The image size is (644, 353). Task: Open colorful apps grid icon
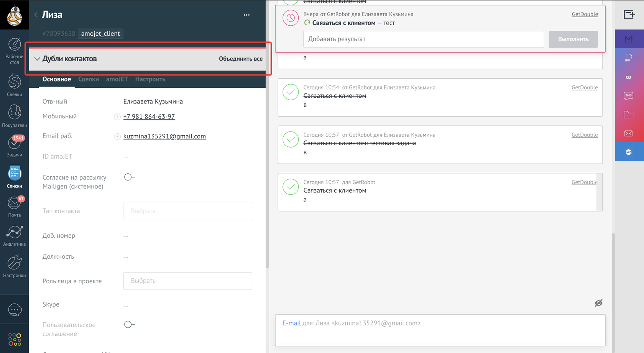(x=15, y=339)
